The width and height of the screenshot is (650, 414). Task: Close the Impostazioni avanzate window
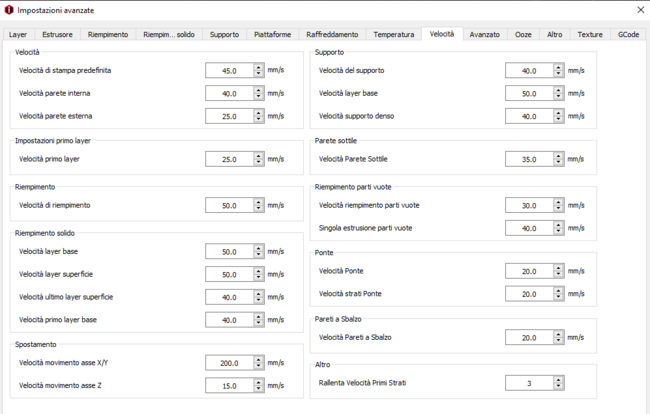pyautogui.click(x=641, y=10)
